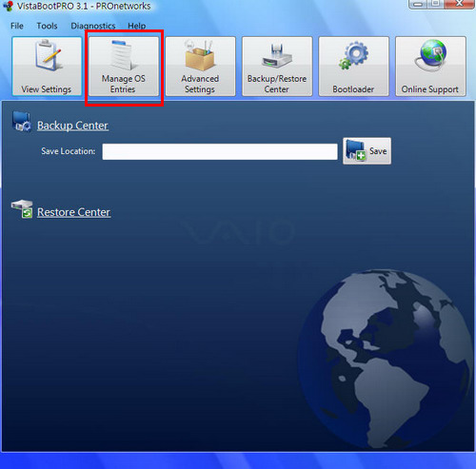Click the Restore Center link
The height and width of the screenshot is (469, 476).
pyautogui.click(x=74, y=212)
